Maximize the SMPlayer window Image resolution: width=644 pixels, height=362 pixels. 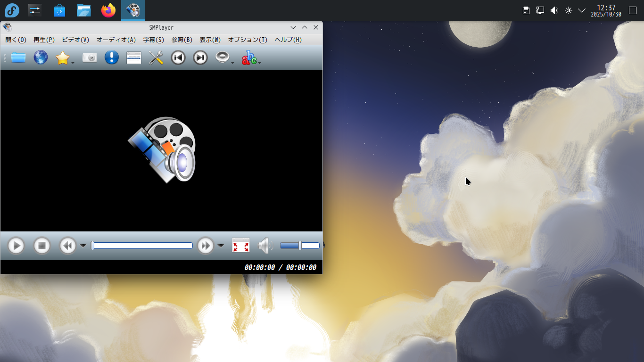pos(305,27)
